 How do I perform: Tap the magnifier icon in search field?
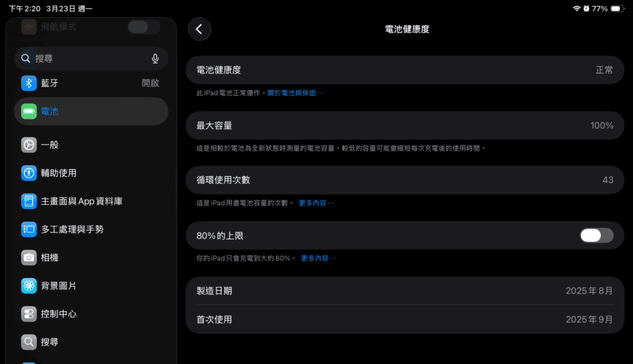click(x=25, y=59)
